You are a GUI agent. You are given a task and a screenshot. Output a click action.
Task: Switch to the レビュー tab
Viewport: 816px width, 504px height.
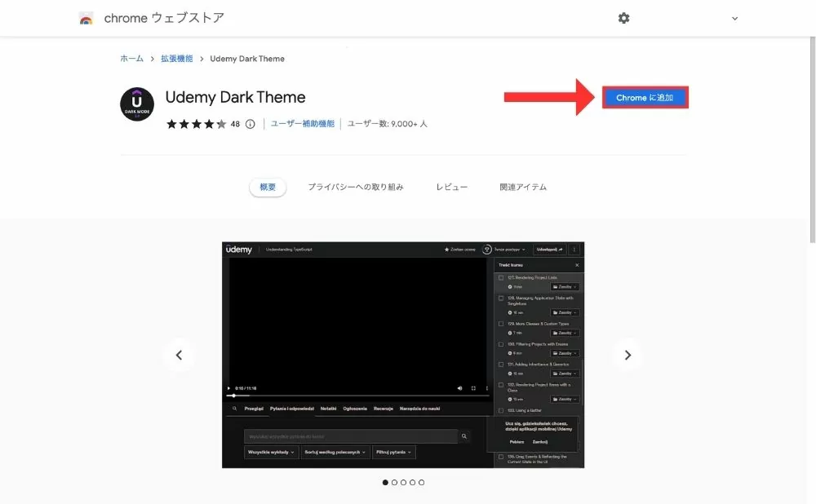[x=452, y=187]
